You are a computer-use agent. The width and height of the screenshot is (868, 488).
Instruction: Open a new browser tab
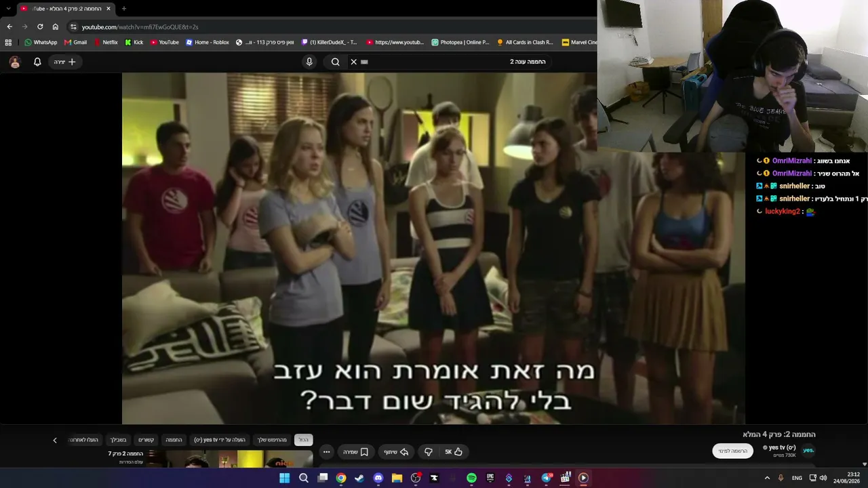tap(123, 9)
